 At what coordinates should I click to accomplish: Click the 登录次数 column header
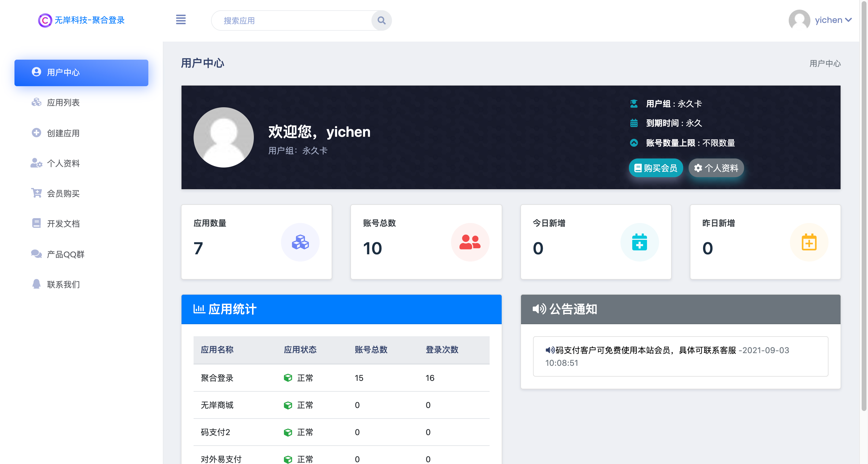(x=442, y=350)
